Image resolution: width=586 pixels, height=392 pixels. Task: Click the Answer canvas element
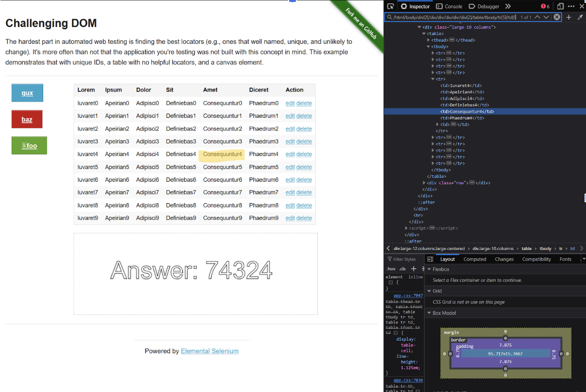coord(196,274)
